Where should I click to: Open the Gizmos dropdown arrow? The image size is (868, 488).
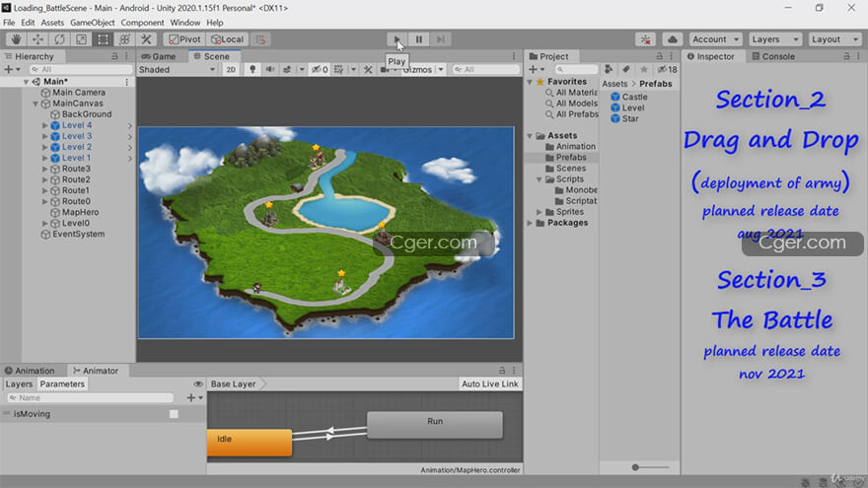(441, 70)
